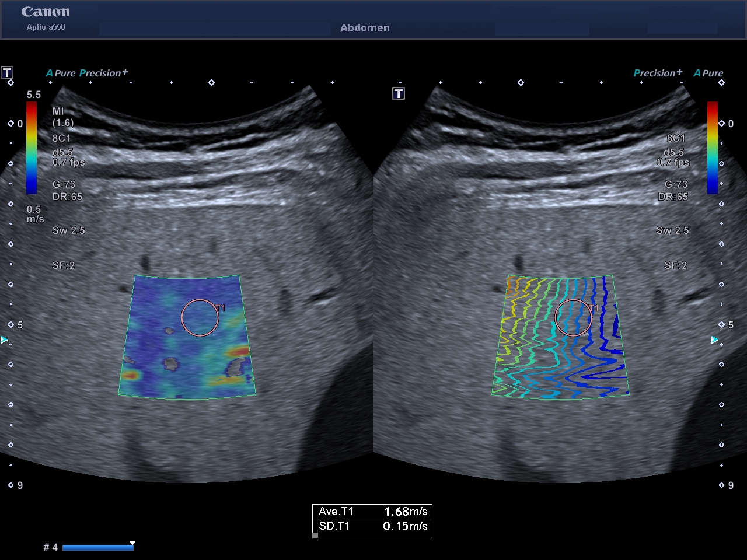Click the right Precision+ label
Image resolution: width=747 pixels, height=560 pixels.
[658, 73]
